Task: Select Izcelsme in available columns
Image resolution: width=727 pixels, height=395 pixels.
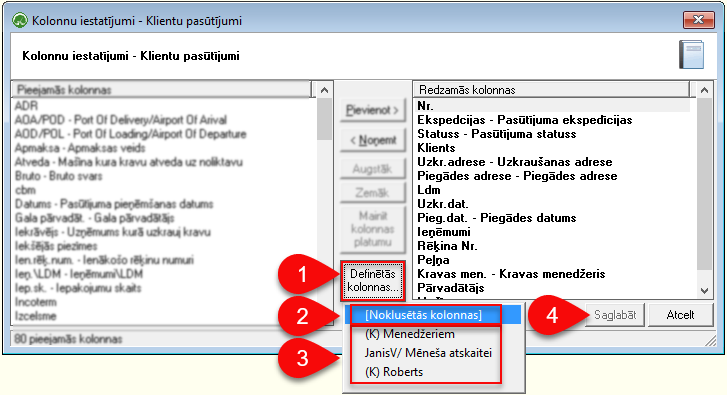Action: 164,316
